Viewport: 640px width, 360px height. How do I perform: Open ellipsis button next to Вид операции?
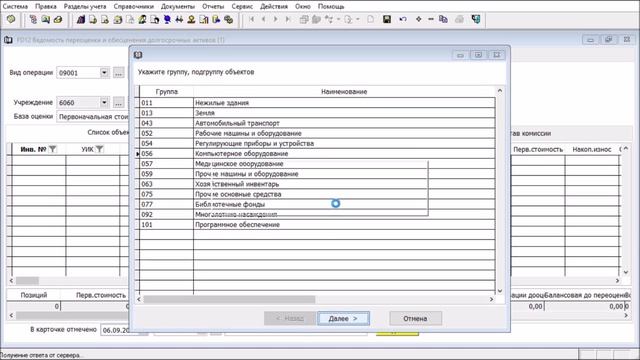[118, 73]
